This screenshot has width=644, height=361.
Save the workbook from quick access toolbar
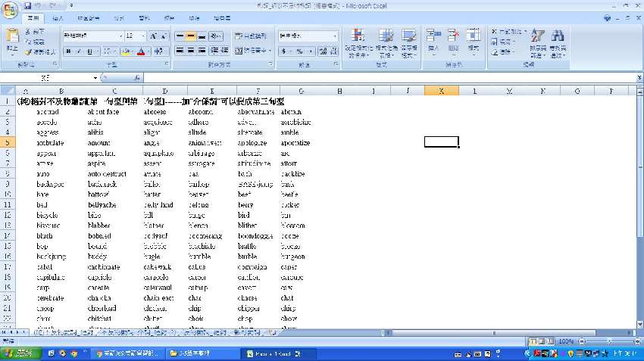27,6
